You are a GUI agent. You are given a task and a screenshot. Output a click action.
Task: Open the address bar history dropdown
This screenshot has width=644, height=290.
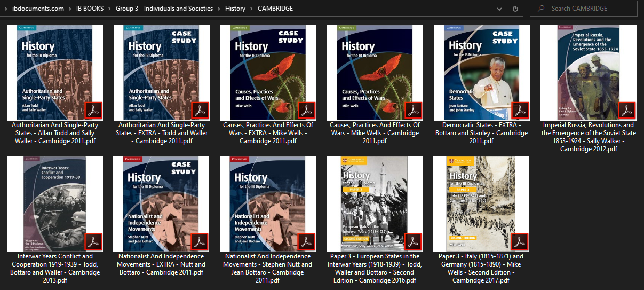(x=499, y=9)
